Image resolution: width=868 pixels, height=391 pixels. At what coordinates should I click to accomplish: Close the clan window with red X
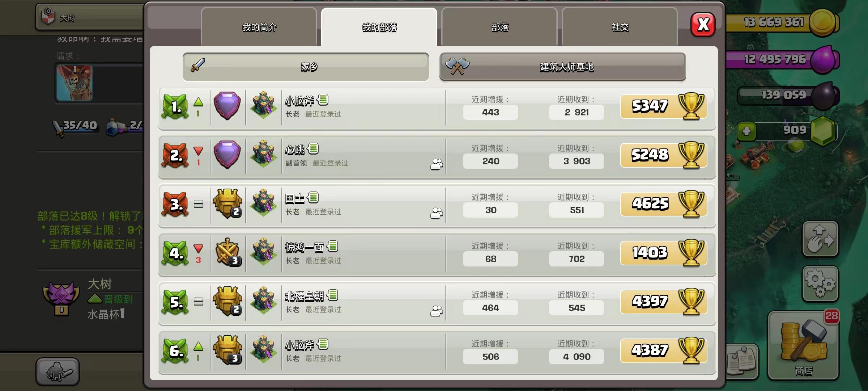[703, 25]
